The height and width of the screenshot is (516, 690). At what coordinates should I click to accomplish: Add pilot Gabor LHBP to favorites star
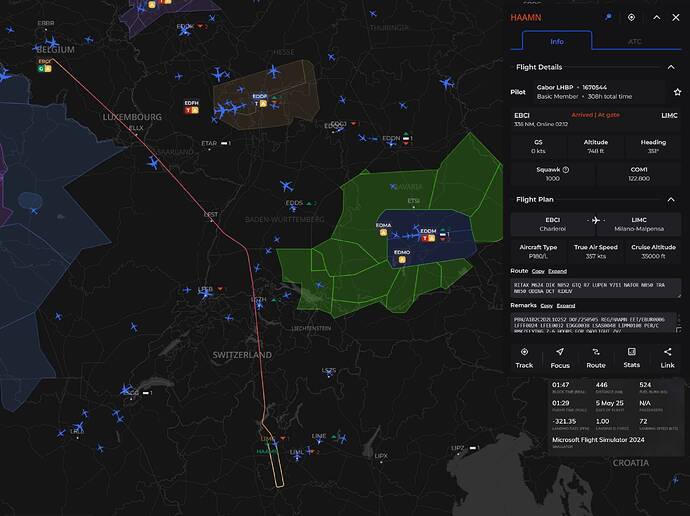click(x=678, y=92)
